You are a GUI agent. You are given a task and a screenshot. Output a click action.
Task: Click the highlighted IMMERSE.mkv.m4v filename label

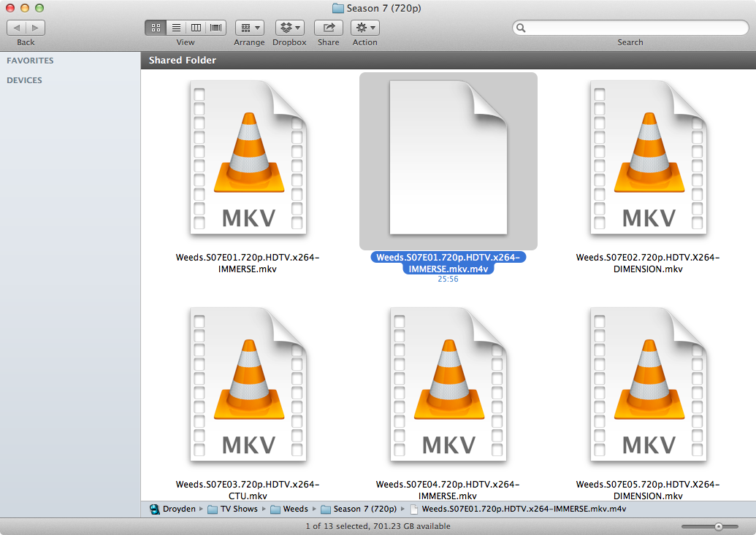(448, 263)
